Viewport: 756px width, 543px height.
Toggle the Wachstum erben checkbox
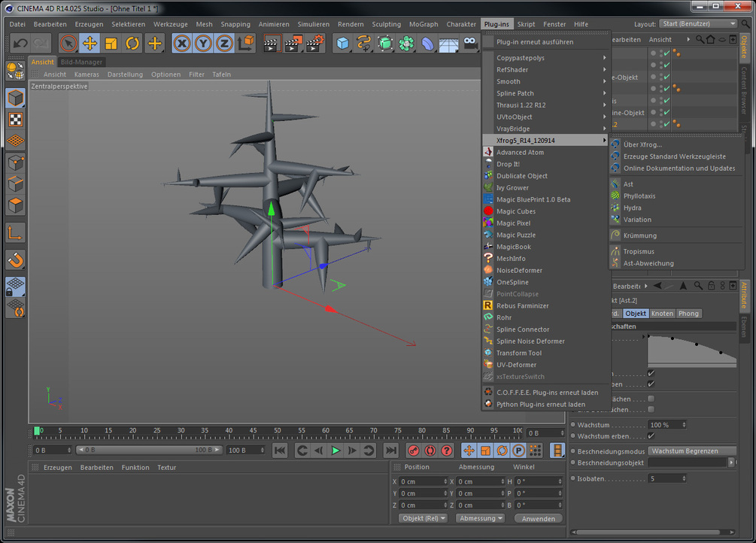[651, 436]
